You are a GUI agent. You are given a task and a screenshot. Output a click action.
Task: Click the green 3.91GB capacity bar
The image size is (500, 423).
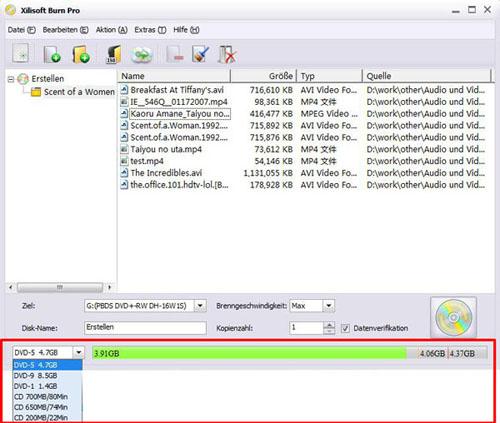coord(250,353)
